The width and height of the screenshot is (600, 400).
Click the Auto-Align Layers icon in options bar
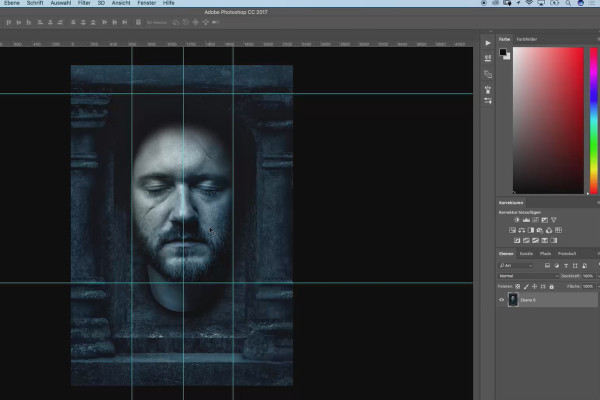pos(139,22)
